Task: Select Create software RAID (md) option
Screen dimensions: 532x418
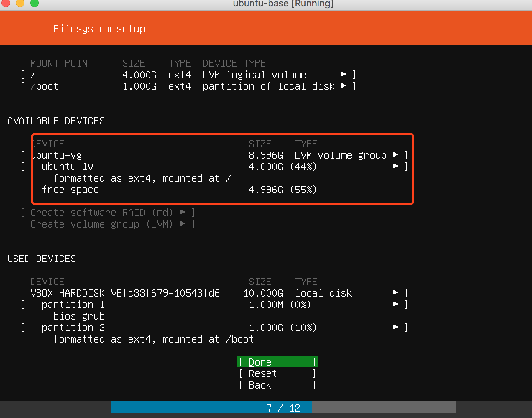Action: click(x=107, y=213)
